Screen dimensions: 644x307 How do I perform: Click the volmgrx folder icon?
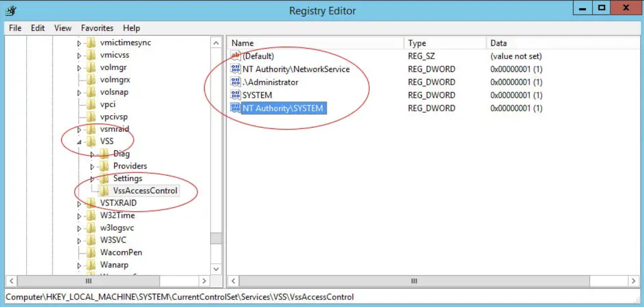[91, 80]
